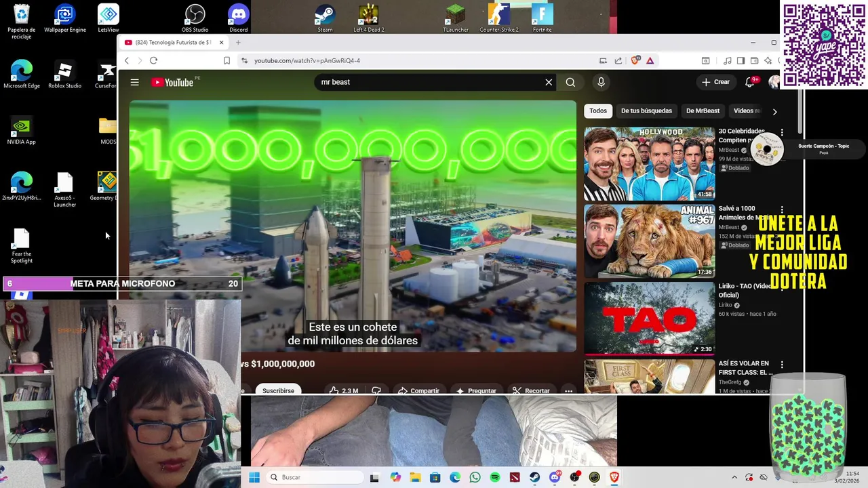The image size is (868, 488).
Task: Open the YouTube hamburger guide menu
Action: pyautogui.click(x=135, y=82)
